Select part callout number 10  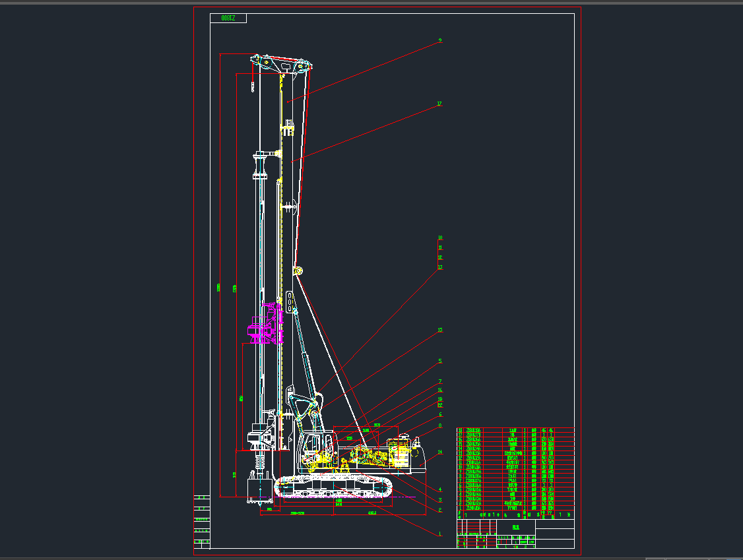[440, 238]
